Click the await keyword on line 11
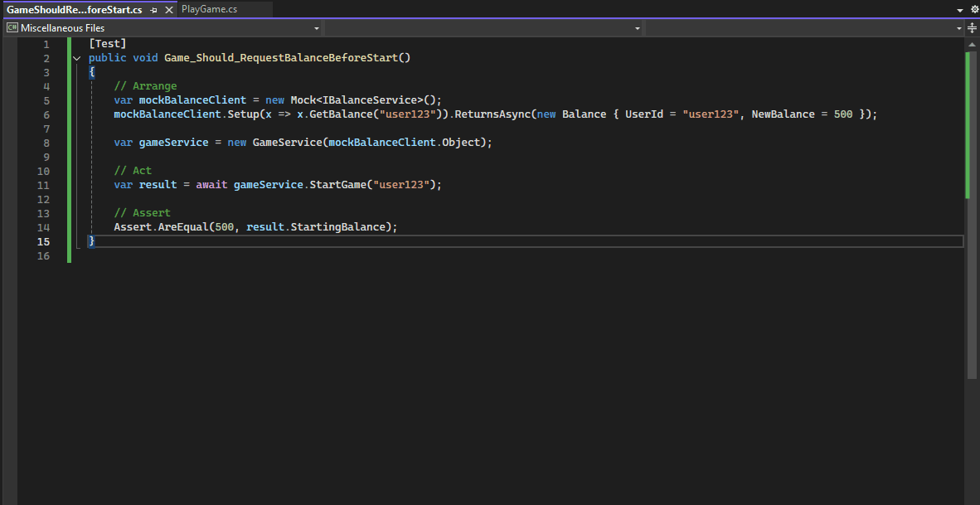 click(211, 185)
